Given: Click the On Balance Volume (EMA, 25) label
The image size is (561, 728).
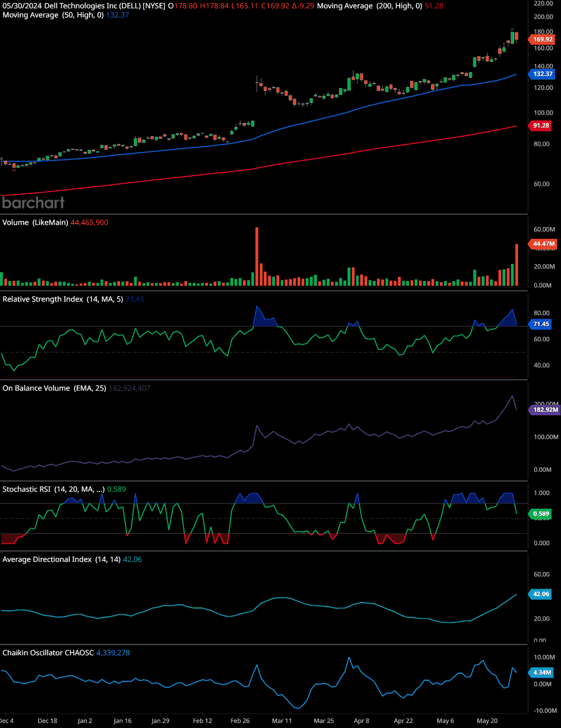Looking at the screenshot, I should click(54, 388).
